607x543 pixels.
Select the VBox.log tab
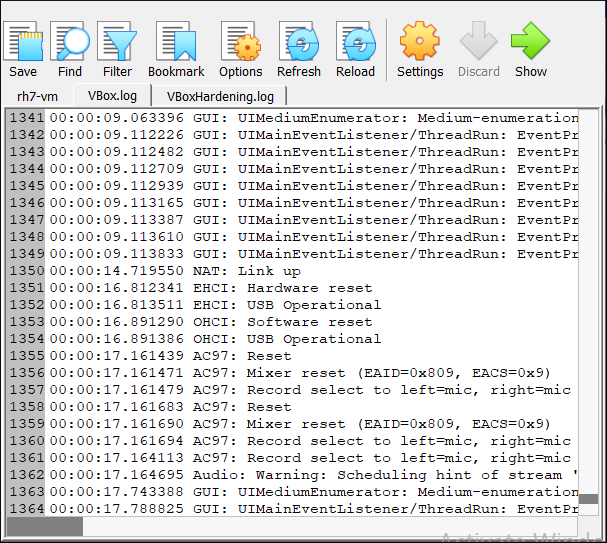[x=112, y=96]
